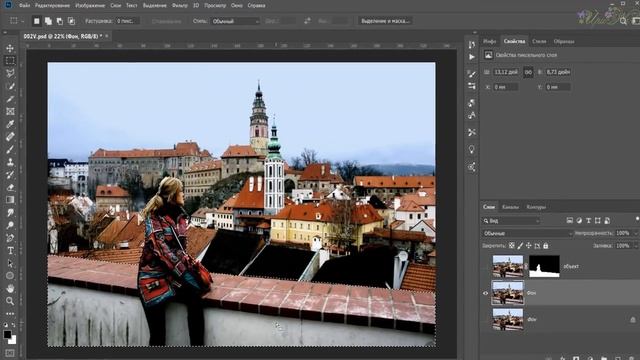Open the extra tools three-dots menu

[10, 314]
